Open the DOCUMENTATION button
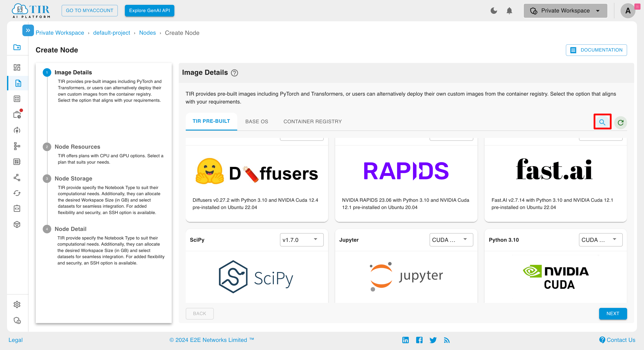The image size is (644, 350). pos(596,50)
